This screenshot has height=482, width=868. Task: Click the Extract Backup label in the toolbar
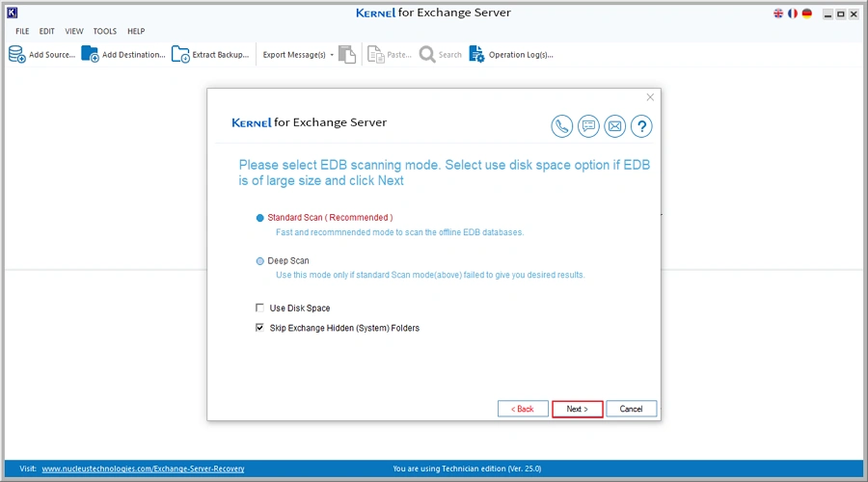[220, 55]
